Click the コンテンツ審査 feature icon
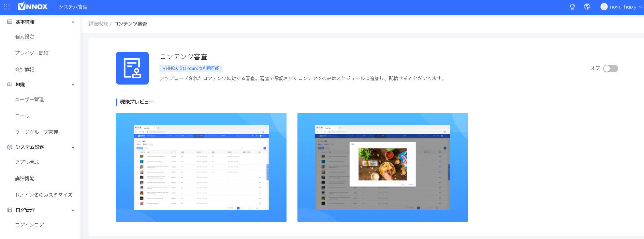Screen dimensions: 644x239 tap(132, 68)
